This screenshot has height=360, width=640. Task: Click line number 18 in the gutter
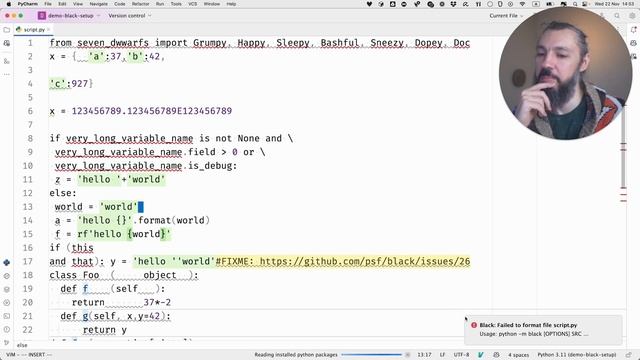point(27,275)
